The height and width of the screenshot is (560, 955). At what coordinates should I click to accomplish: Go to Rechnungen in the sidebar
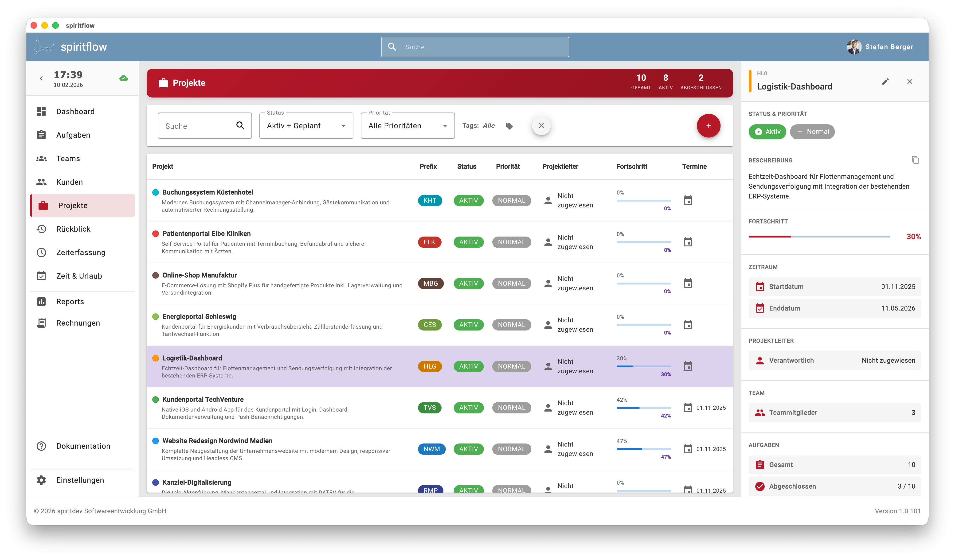pyautogui.click(x=78, y=323)
